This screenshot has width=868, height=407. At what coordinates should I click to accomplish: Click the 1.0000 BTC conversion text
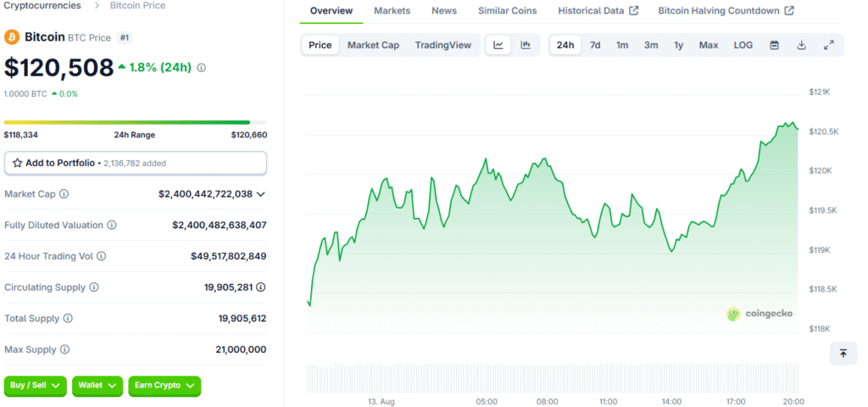(25, 93)
